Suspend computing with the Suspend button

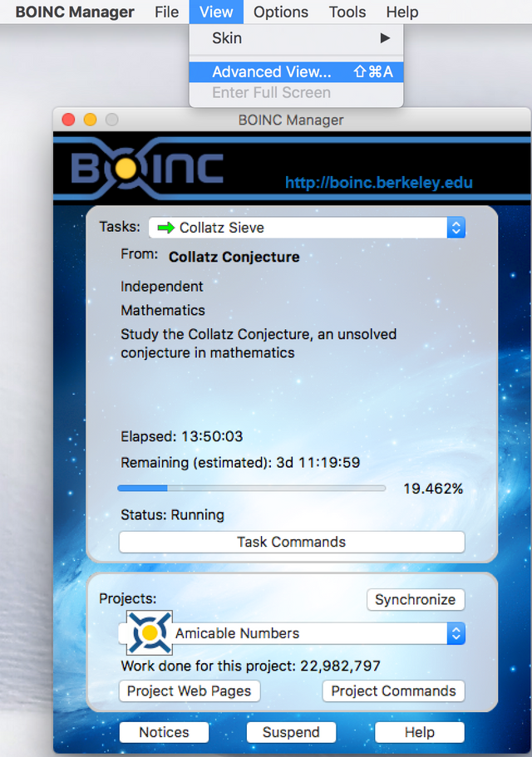(291, 732)
